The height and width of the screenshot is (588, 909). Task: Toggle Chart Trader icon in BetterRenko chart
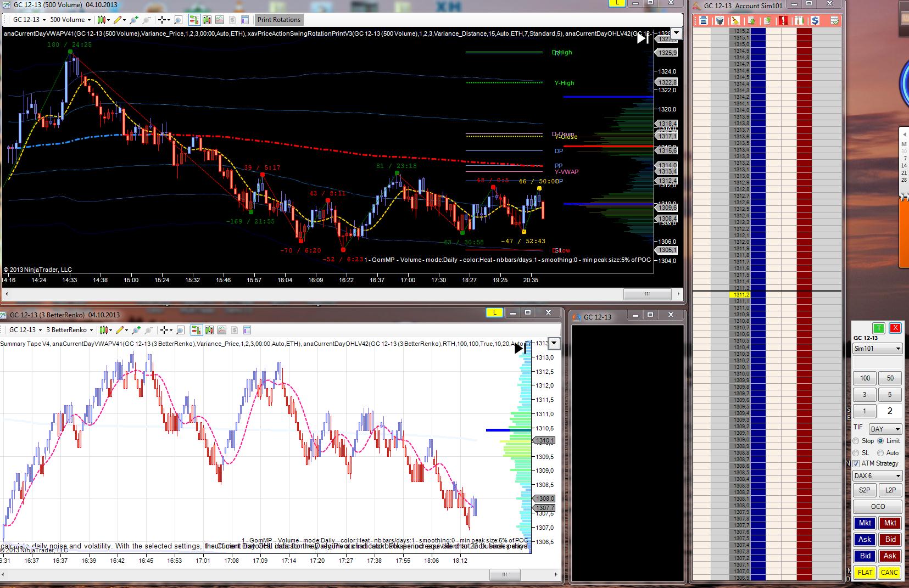click(196, 330)
